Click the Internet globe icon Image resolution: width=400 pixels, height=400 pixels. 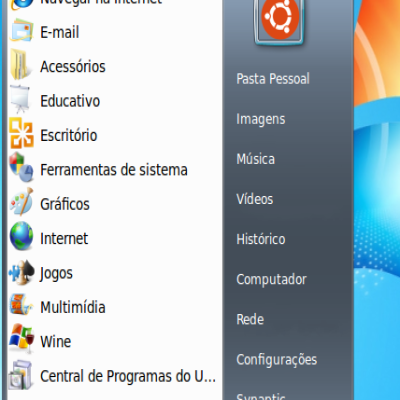pos(22,237)
